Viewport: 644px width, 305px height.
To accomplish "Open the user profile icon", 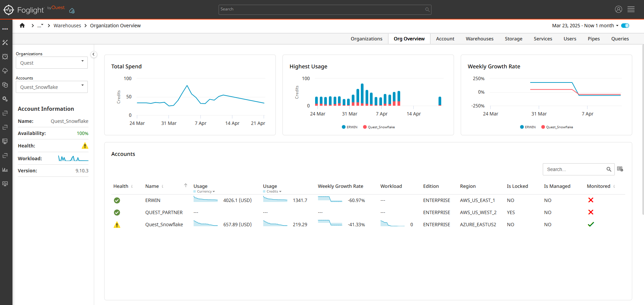I will (618, 9).
